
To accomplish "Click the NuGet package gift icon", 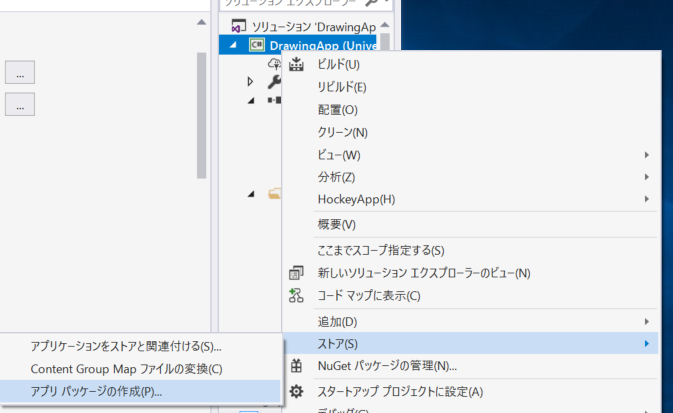I will coord(296,366).
